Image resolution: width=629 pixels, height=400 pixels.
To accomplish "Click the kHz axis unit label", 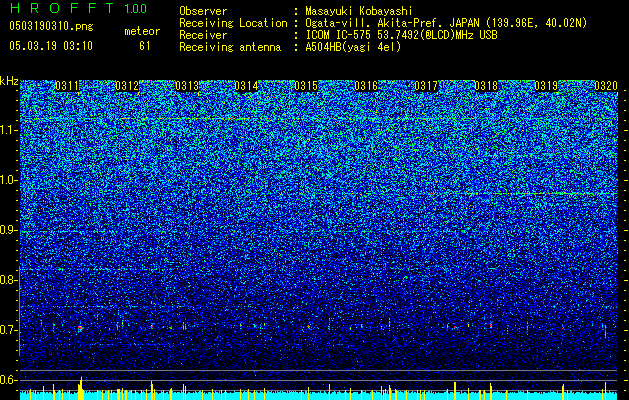I will (9, 81).
